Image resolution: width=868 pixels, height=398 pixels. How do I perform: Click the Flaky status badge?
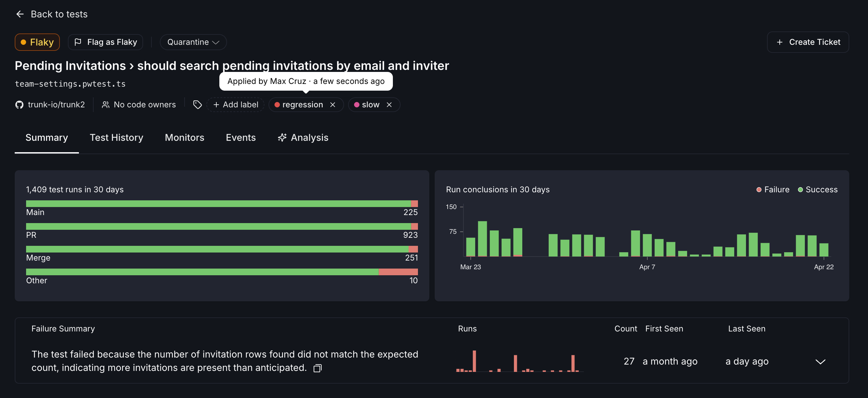click(x=37, y=42)
